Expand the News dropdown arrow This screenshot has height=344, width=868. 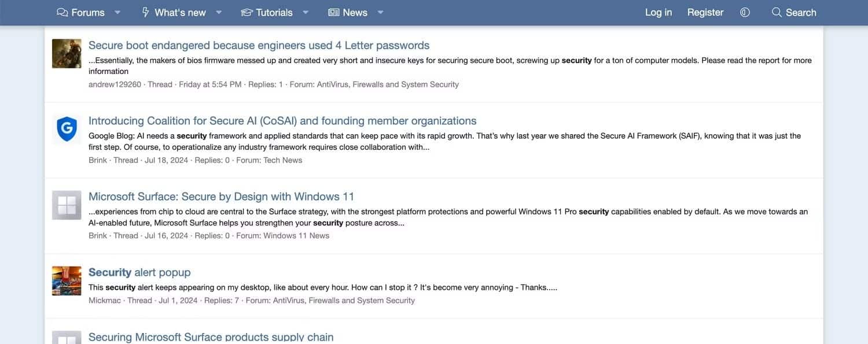click(380, 12)
